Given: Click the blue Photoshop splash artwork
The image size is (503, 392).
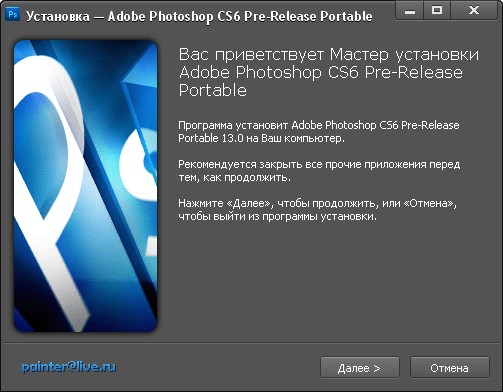Looking at the screenshot, I should (85, 186).
